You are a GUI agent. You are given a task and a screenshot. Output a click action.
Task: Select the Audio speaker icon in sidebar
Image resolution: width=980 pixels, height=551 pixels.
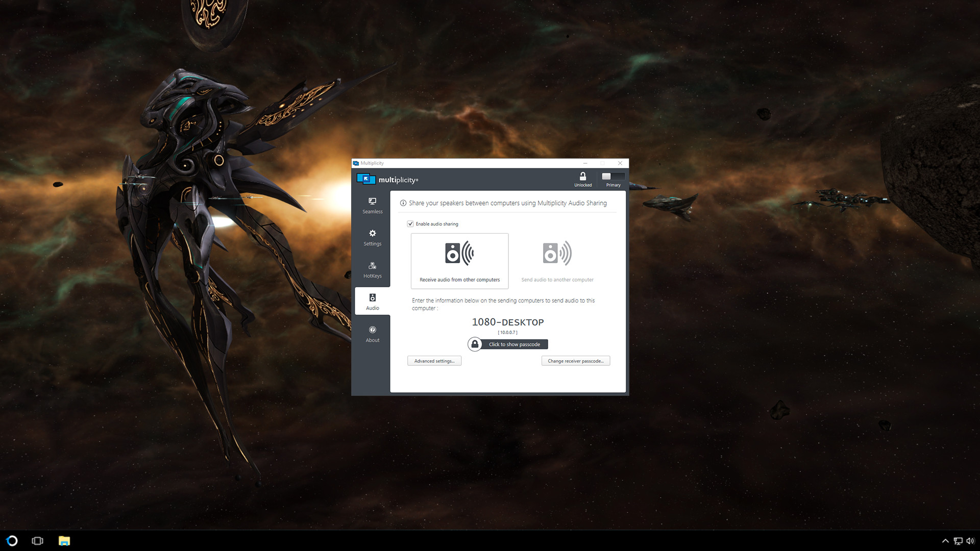point(372,298)
